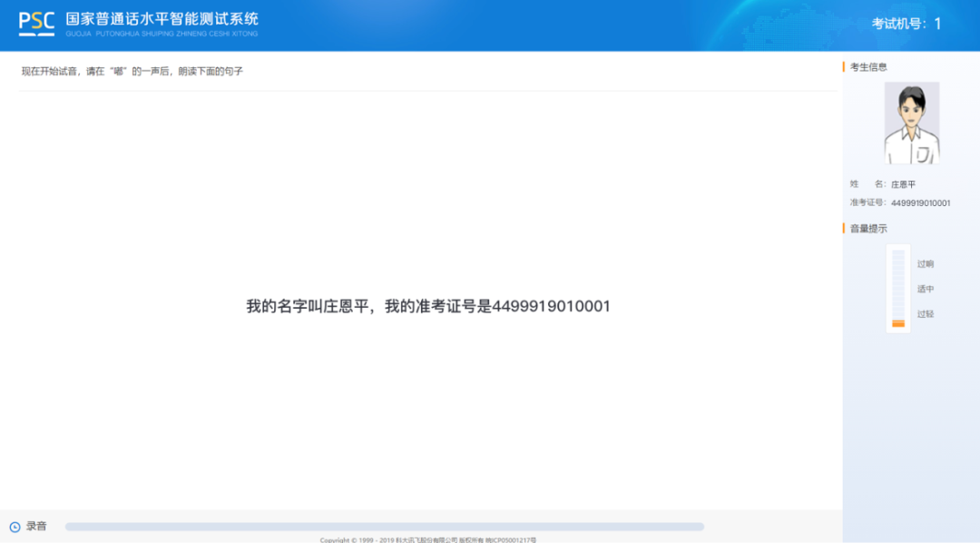This screenshot has height=543, width=980.
Task: Click the recording progress bar at bottom
Action: coord(388,525)
